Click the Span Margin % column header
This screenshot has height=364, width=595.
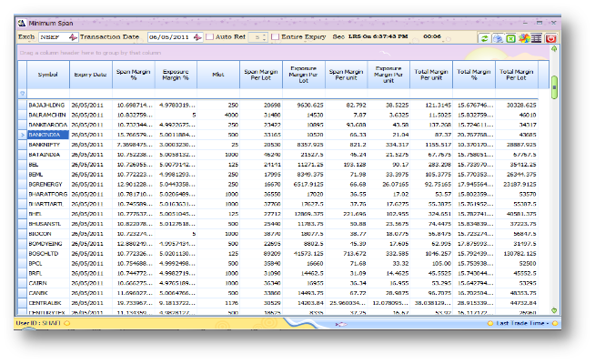point(132,75)
